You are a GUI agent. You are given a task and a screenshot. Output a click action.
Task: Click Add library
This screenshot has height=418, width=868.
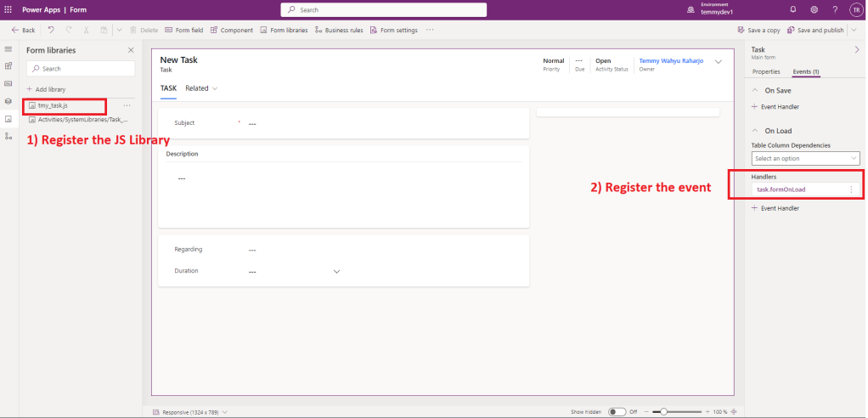click(x=47, y=89)
